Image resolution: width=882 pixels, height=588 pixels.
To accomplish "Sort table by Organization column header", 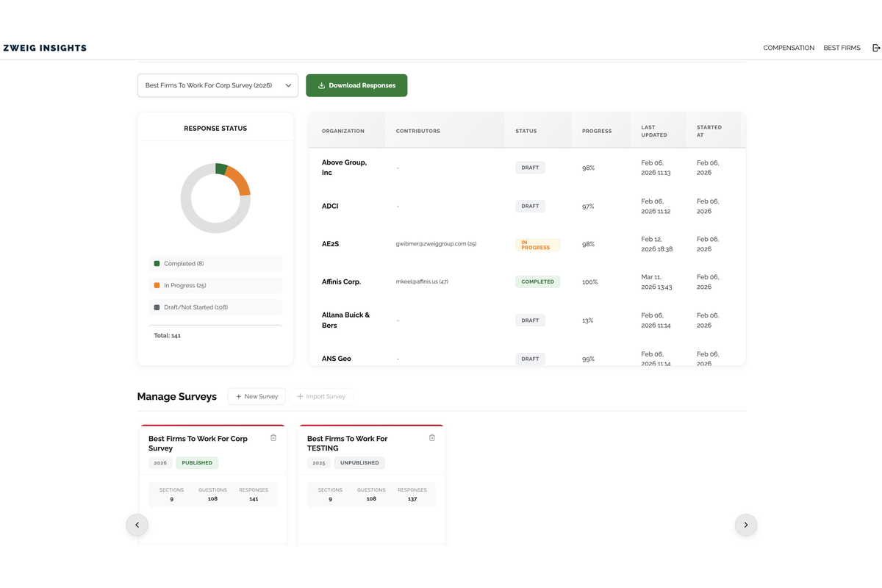I will (343, 131).
